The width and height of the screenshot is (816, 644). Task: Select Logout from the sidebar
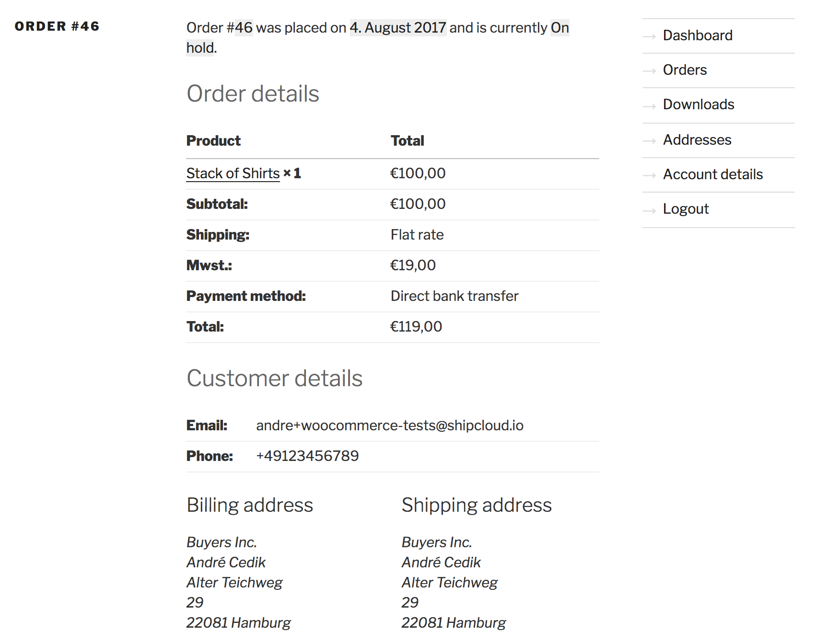click(x=686, y=209)
